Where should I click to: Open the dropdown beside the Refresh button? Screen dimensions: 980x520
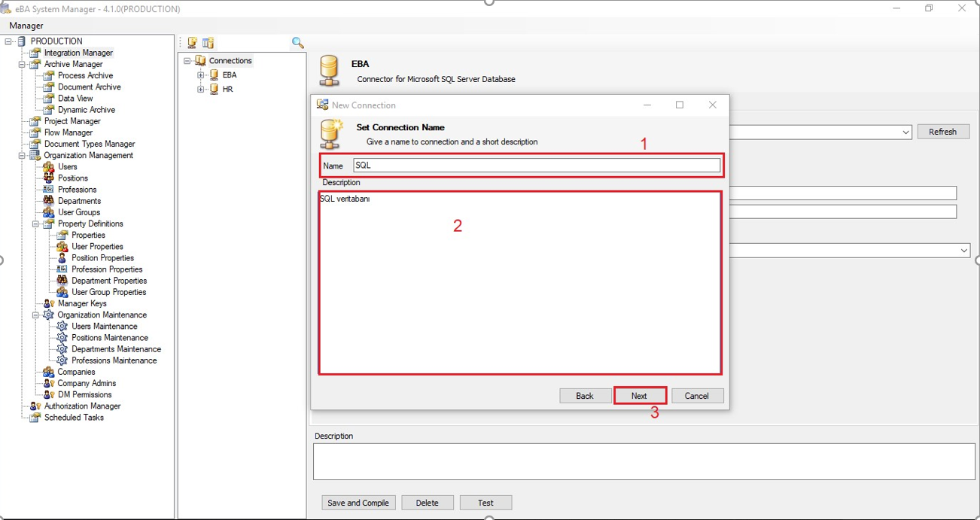click(905, 132)
